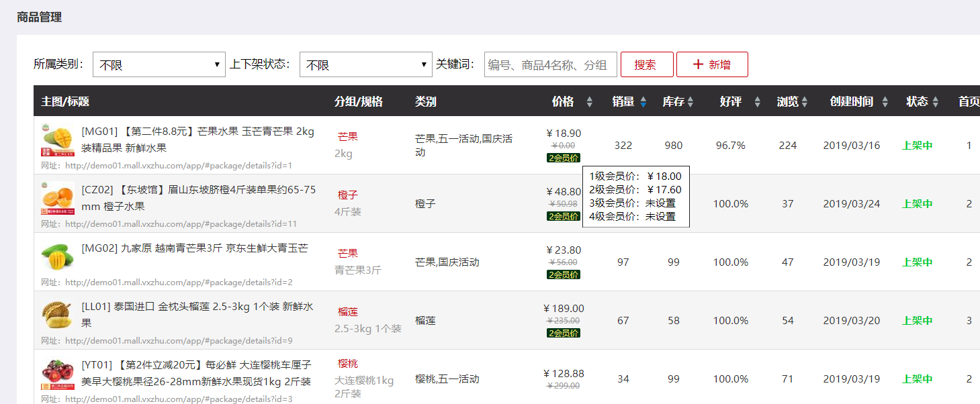Click the 销量 column sort arrows
This screenshot has width=980, height=404.
pos(643,102)
